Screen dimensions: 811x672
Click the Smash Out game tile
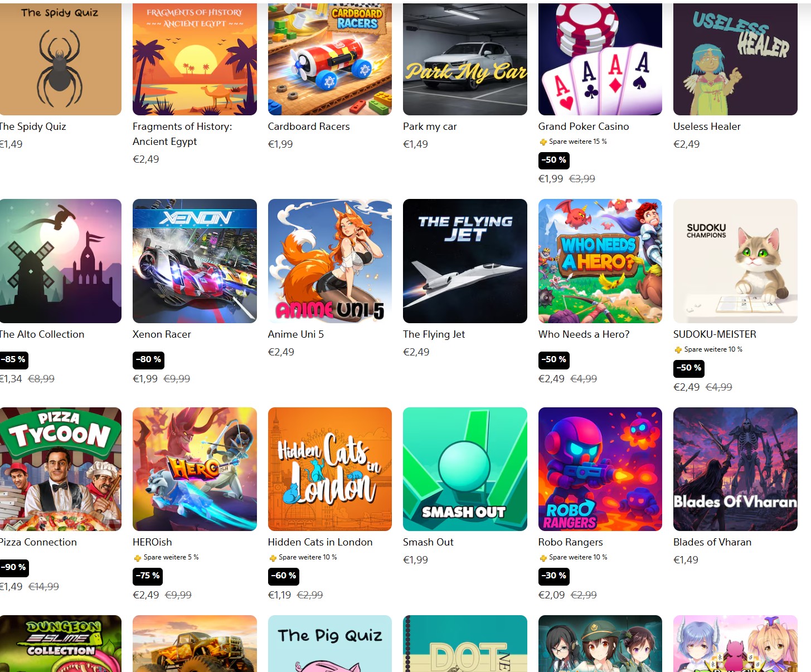click(465, 469)
